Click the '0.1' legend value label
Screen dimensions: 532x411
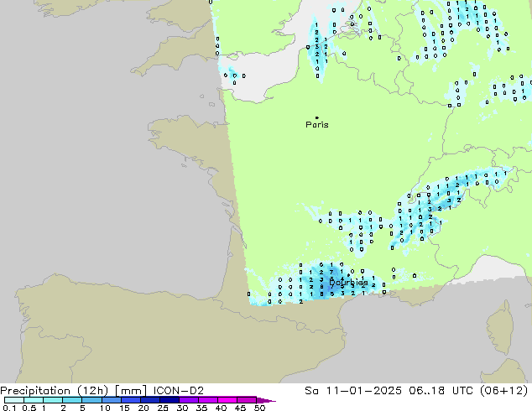tap(9, 408)
